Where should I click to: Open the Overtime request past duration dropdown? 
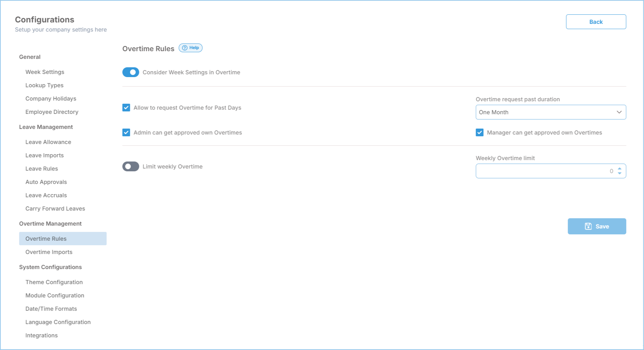[x=550, y=112]
